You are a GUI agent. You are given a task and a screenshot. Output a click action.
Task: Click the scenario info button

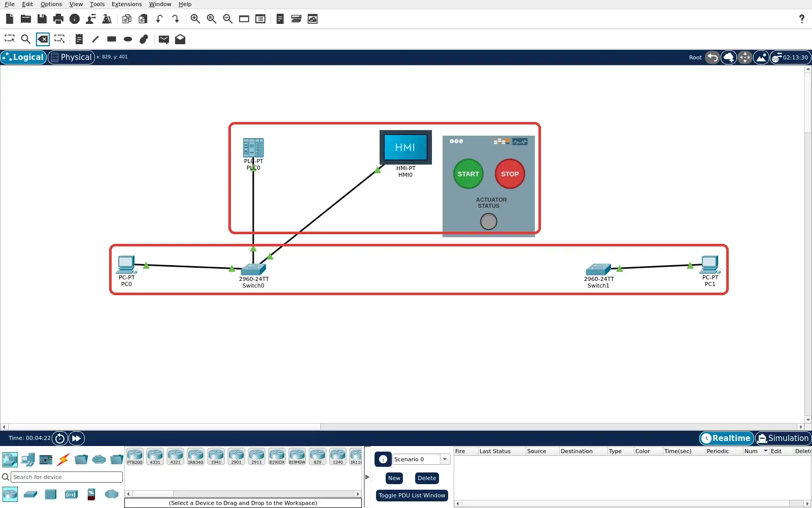coord(383,459)
